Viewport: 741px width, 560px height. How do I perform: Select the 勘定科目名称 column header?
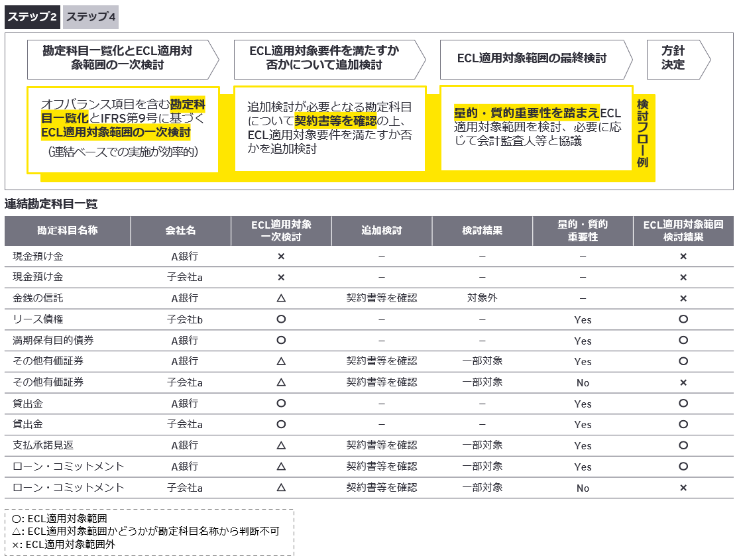tap(68, 231)
